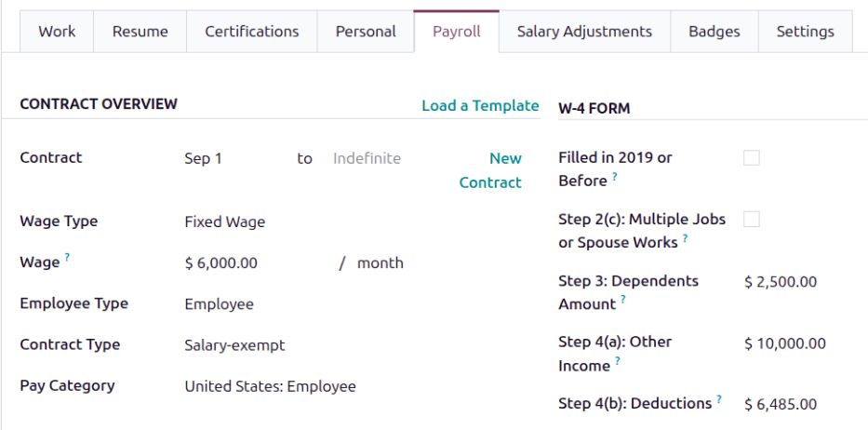Go to the Badges tab
Viewport: 868px width, 430px height.
click(x=714, y=32)
